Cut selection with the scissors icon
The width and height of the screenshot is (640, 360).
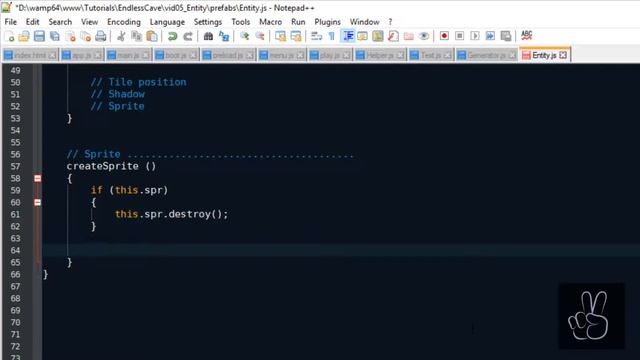[121, 36]
